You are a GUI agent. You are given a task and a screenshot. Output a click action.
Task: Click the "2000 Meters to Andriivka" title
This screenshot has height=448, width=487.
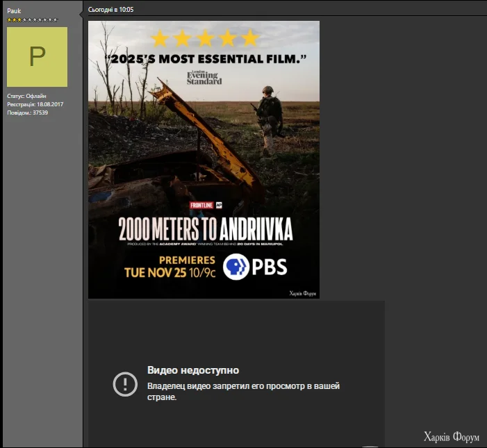[205, 229]
